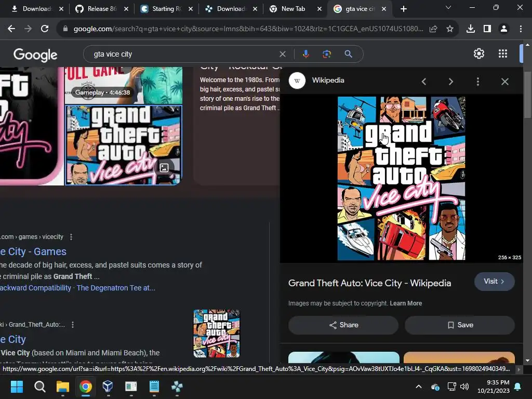Show hidden system tray icons
The width and height of the screenshot is (532, 399).
pyautogui.click(x=419, y=387)
